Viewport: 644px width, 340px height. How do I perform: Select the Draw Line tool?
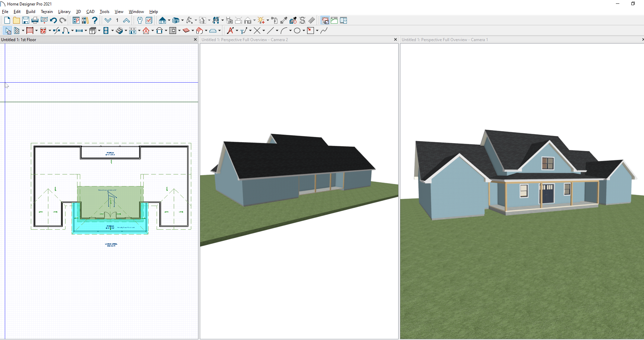[270, 31]
